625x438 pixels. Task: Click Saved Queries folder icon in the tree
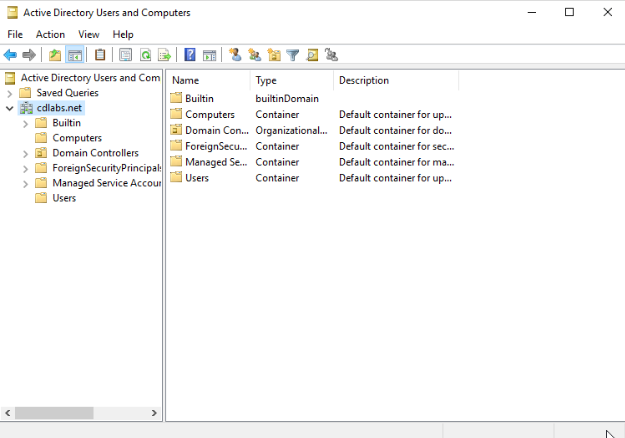point(25,93)
